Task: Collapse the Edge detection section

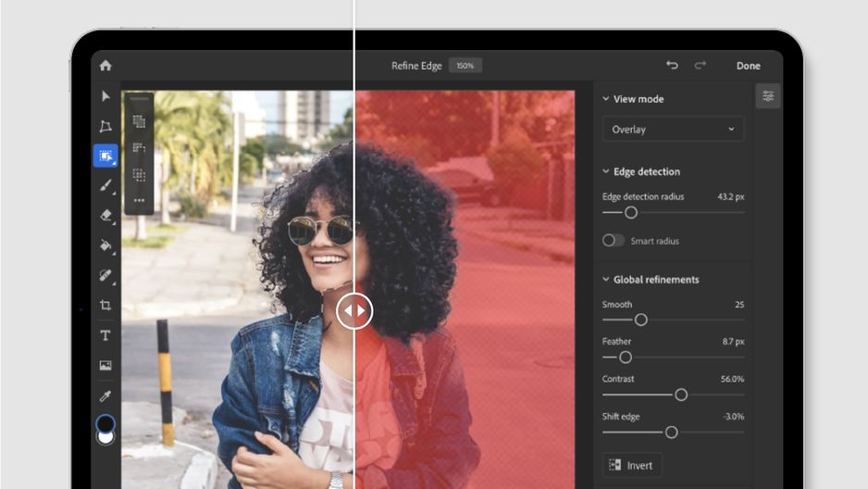Action: pos(605,171)
